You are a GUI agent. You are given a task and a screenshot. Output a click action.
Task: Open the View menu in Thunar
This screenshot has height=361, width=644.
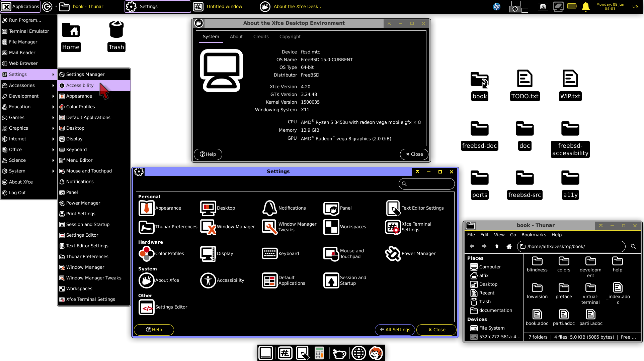(499, 235)
